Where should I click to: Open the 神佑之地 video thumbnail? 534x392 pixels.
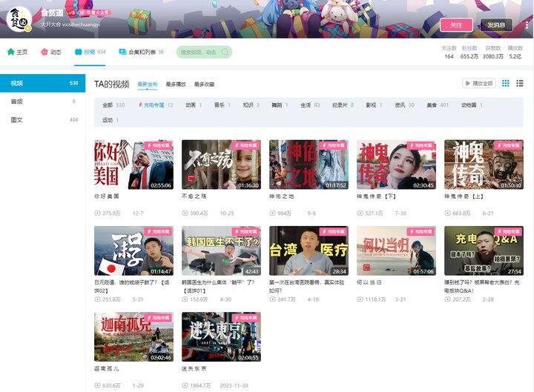click(309, 165)
